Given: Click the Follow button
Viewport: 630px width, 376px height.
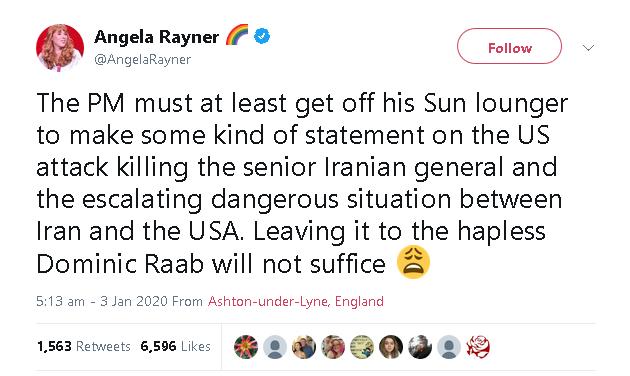Looking at the screenshot, I should click(509, 47).
